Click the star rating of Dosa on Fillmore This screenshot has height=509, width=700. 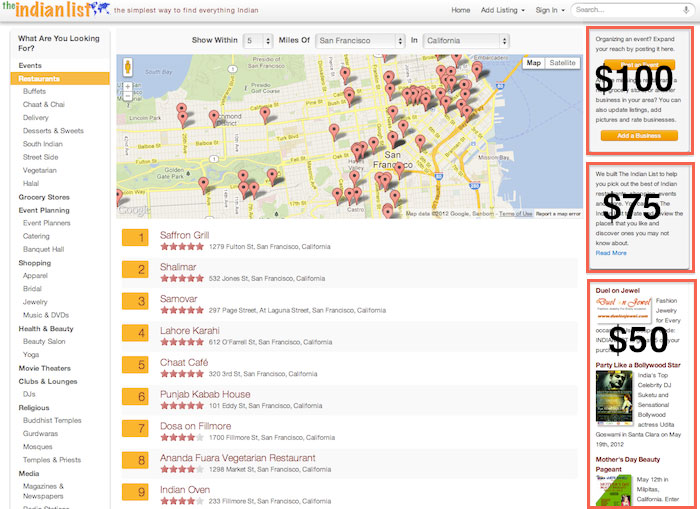(x=182, y=438)
